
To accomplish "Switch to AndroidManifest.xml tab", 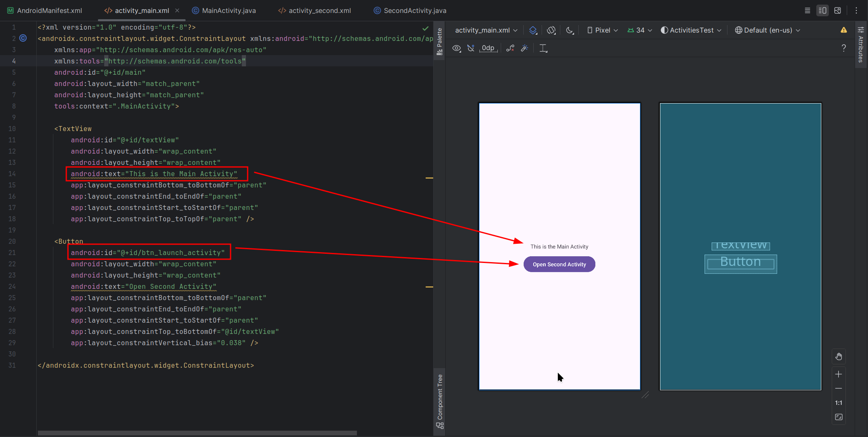I will pyautogui.click(x=45, y=10).
